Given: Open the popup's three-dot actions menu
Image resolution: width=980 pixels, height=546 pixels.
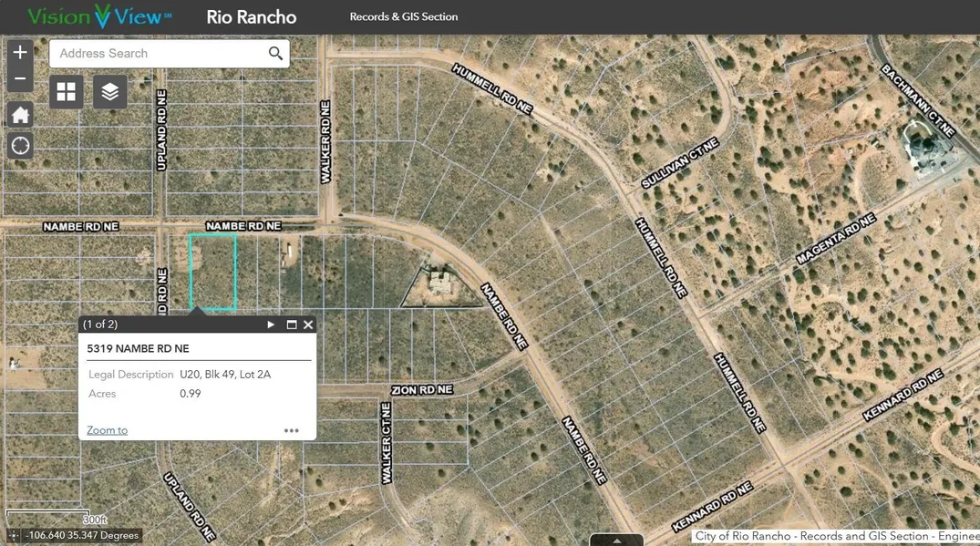Looking at the screenshot, I should (x=292, y=431).
